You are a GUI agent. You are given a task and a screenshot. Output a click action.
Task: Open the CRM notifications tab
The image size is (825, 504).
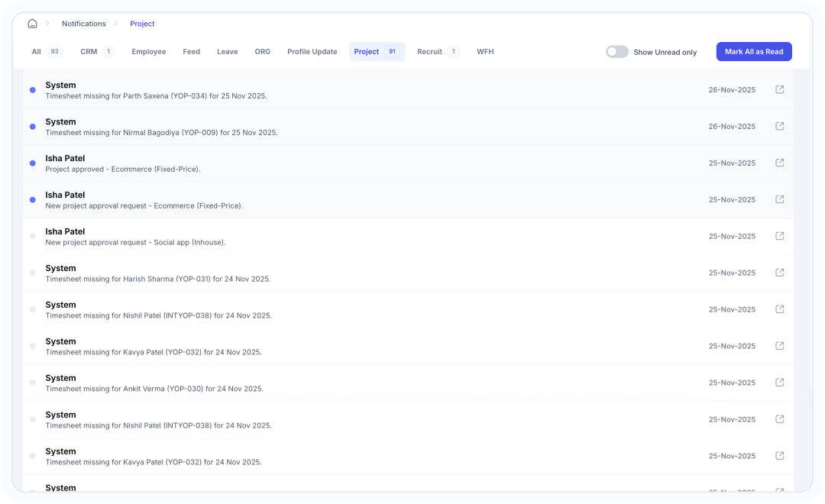point(89,51)
